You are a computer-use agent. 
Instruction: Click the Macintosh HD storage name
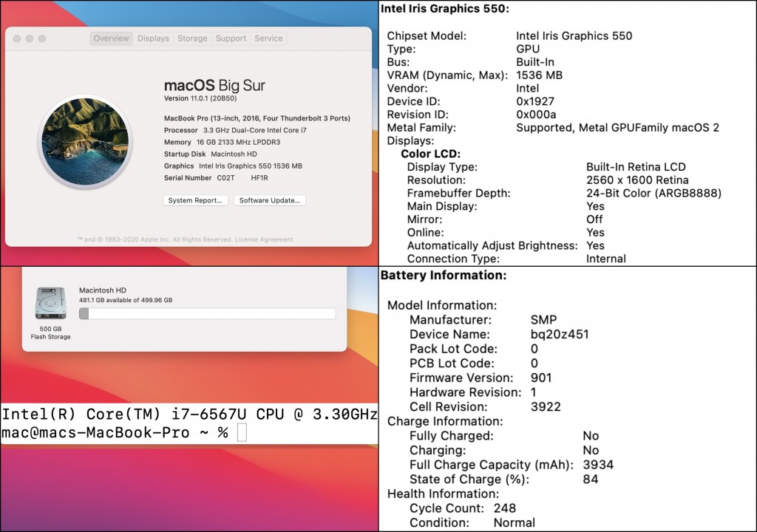pos(102,290)
